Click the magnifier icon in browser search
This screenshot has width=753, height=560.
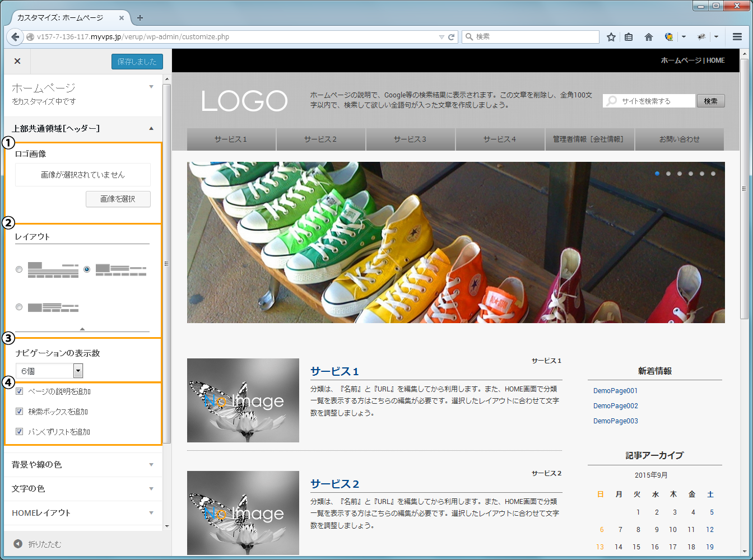coord(469,37)
